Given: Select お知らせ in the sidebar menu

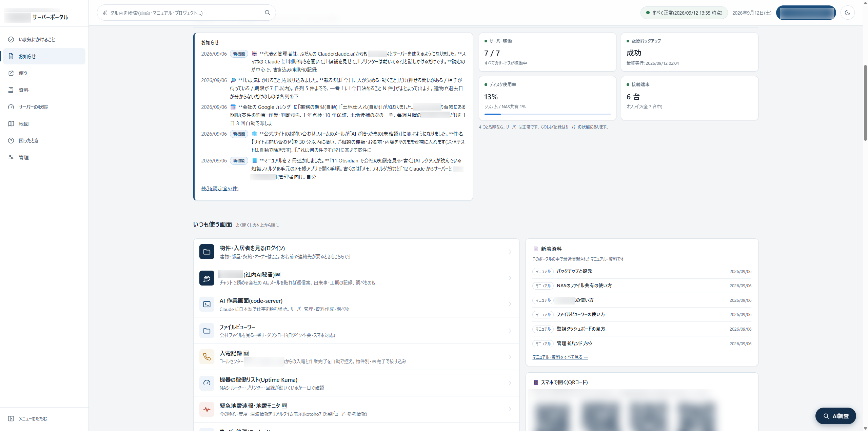Looking at the screenshot, I should pos(44,56).
